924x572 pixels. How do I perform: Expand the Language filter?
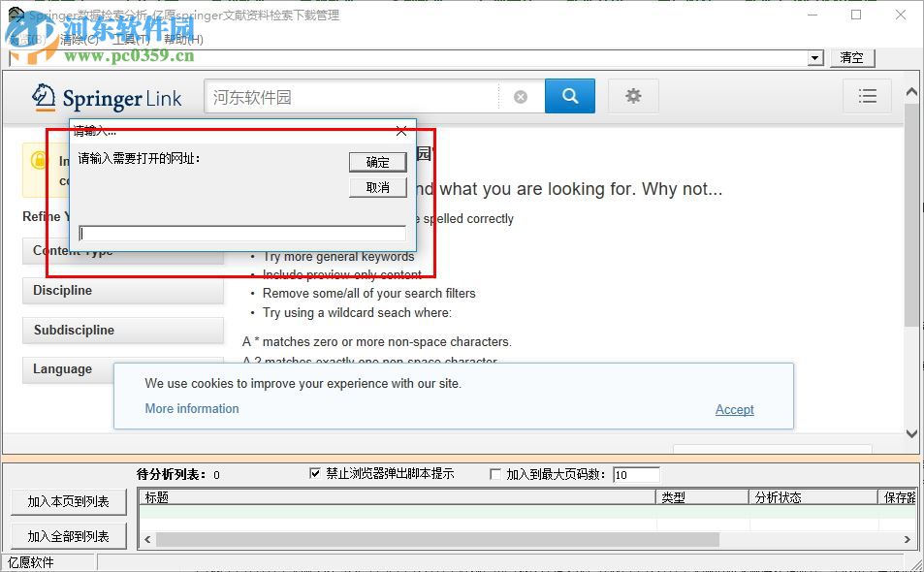pyautogui.click(x=122, y=369)
